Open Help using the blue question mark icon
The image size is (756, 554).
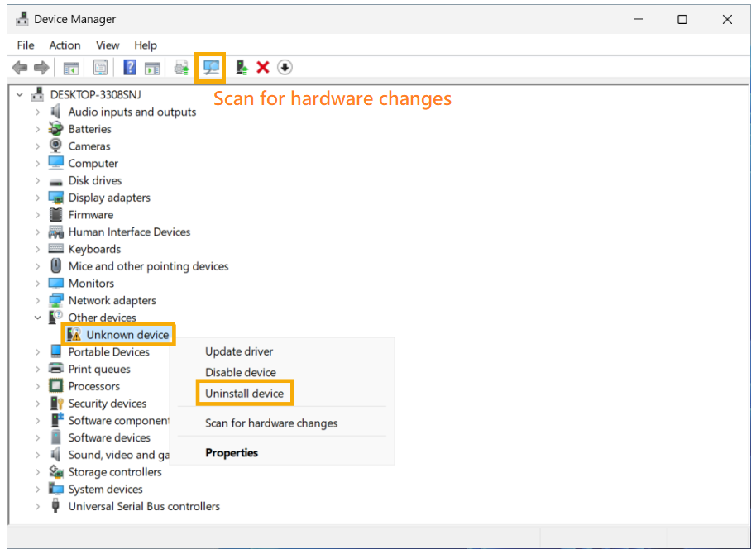(130, 68)
